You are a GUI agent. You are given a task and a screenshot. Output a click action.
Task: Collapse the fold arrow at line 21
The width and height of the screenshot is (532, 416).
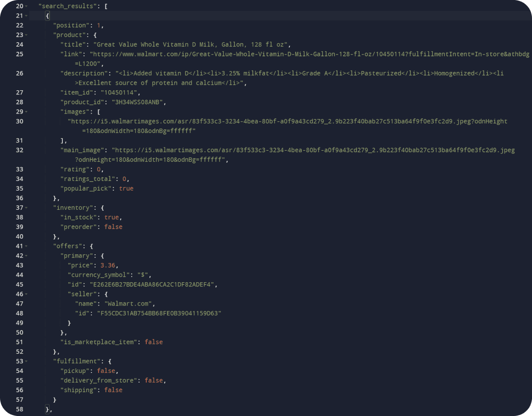click(x=27, y=16)
